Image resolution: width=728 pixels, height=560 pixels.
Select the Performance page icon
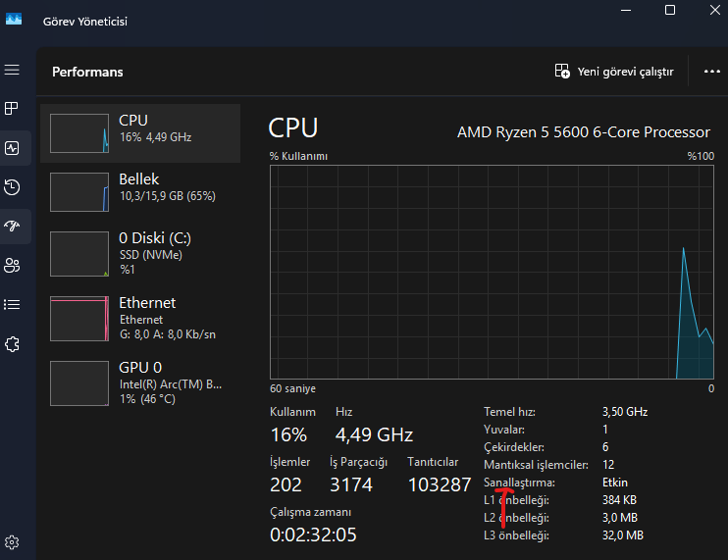tap(13, 148)
